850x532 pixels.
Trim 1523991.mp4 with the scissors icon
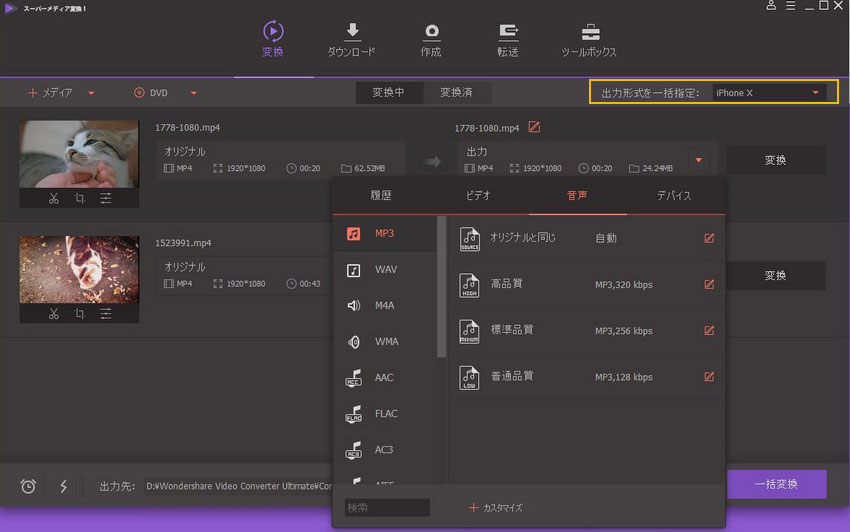(54, 313)
